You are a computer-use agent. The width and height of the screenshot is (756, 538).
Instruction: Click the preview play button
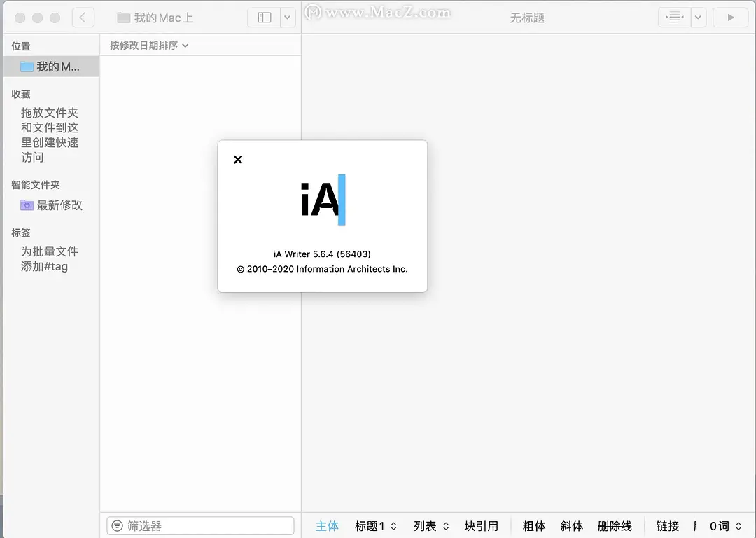point(730,18)
